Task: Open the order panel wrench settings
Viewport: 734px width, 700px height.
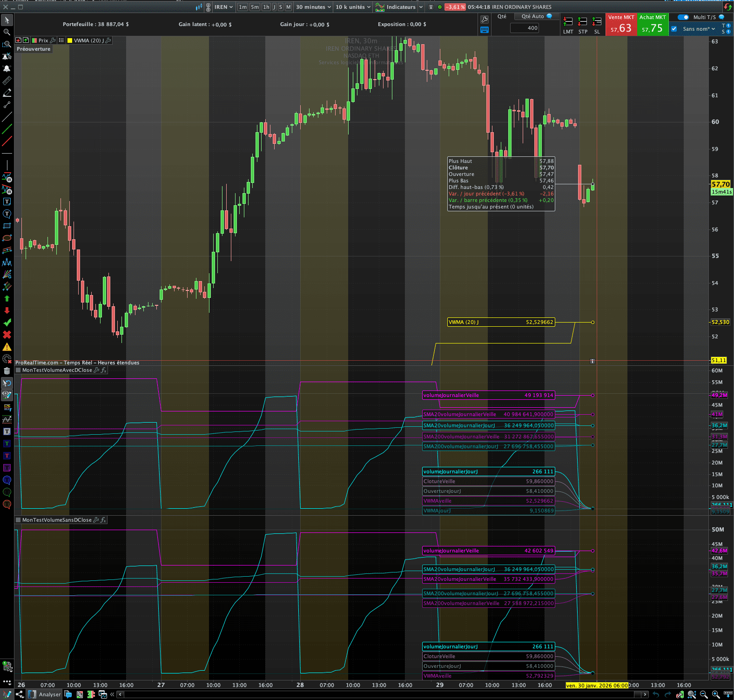Action: pyautogui.click(x=485, y=20)
